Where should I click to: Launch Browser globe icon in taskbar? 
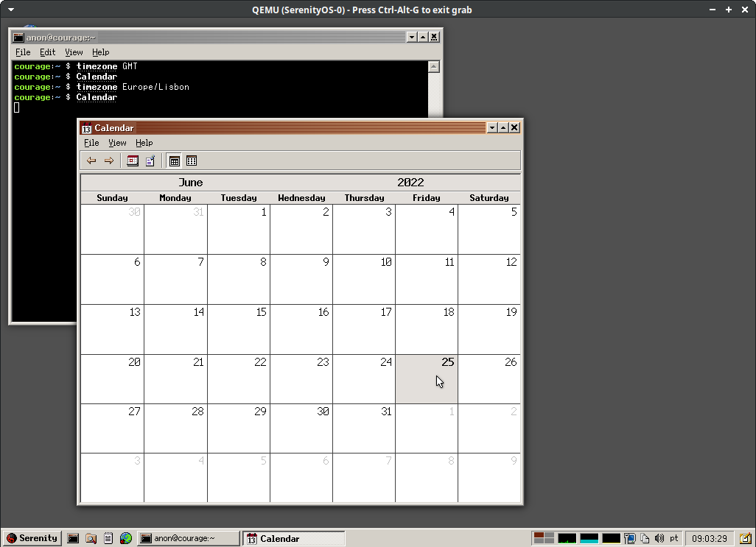tap(126, 538)
